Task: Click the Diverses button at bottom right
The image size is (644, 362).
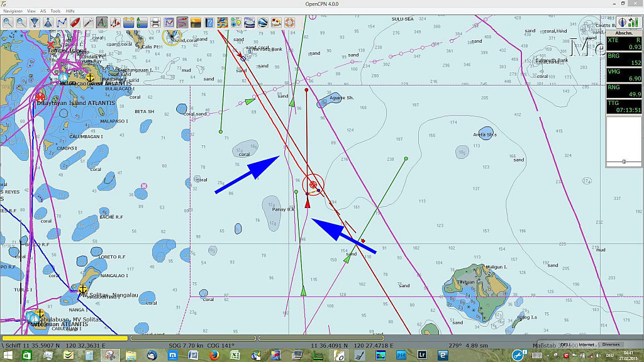Action: click(x=610, y=344)
